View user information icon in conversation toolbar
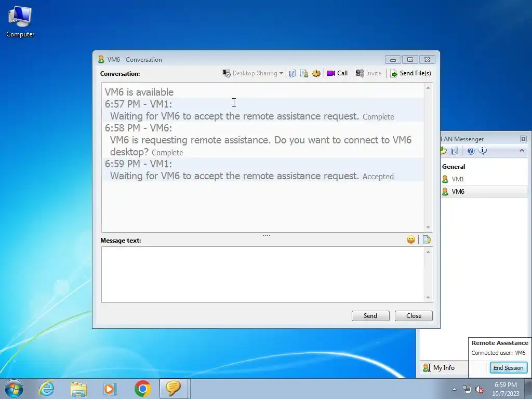Image resolution: width=532 pixels, height=399 pixels. point(304,73)
